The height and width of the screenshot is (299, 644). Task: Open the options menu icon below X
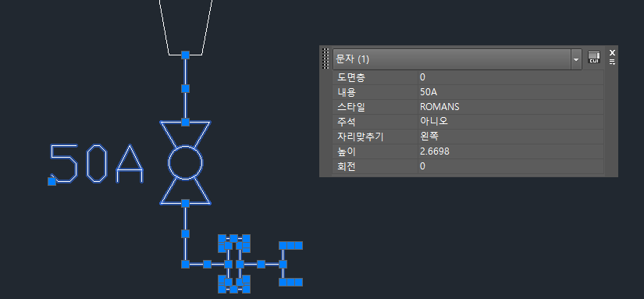tap(612, 62)
